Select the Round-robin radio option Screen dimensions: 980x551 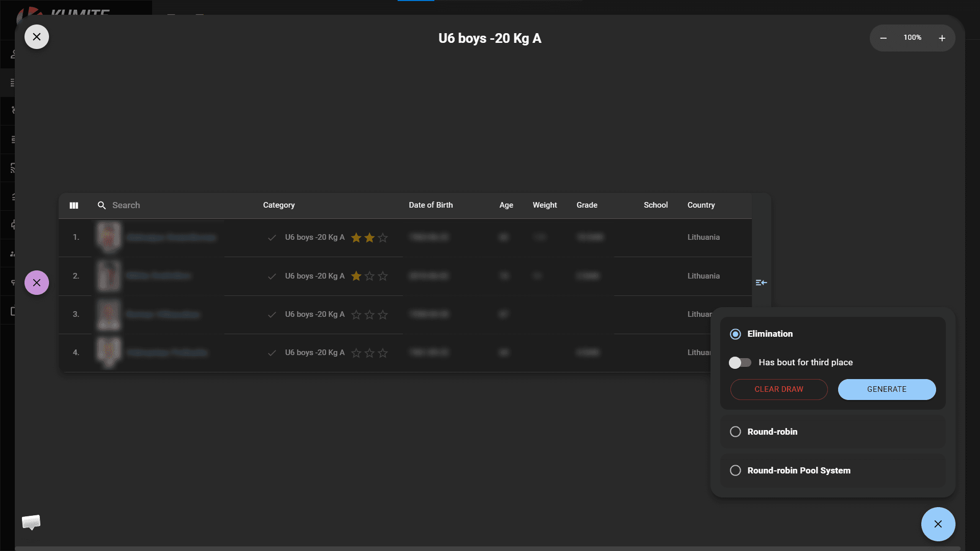[735, 432]
